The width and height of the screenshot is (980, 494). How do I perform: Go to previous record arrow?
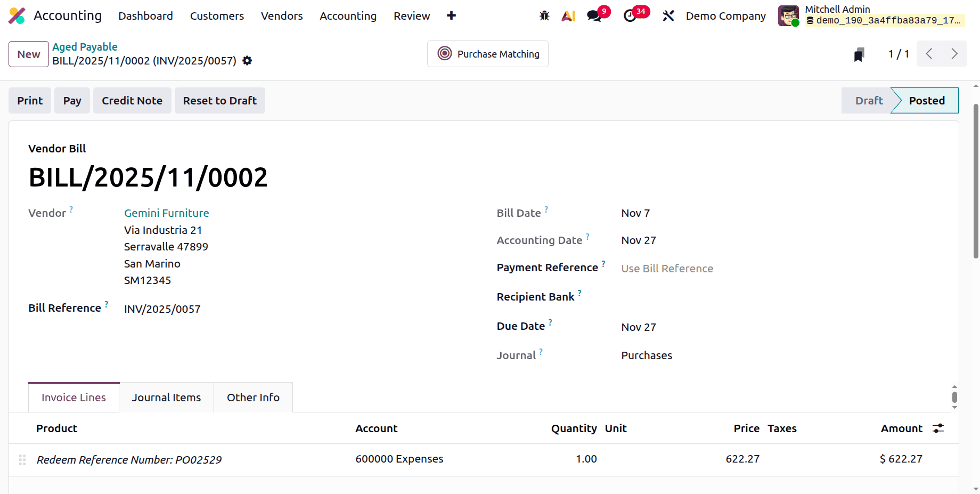click(929, 54)
